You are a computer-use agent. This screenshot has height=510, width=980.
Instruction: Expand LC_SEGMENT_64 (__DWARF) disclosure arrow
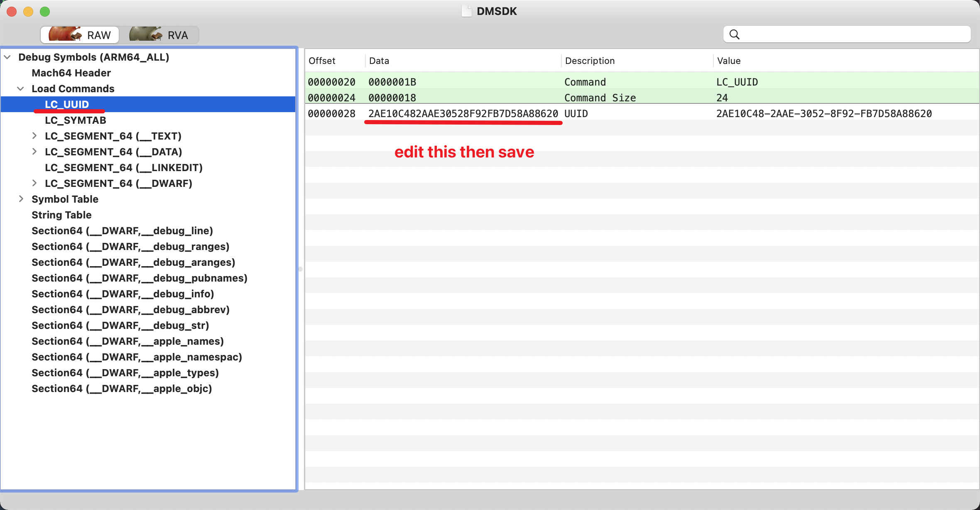click(x=34, y=183)
